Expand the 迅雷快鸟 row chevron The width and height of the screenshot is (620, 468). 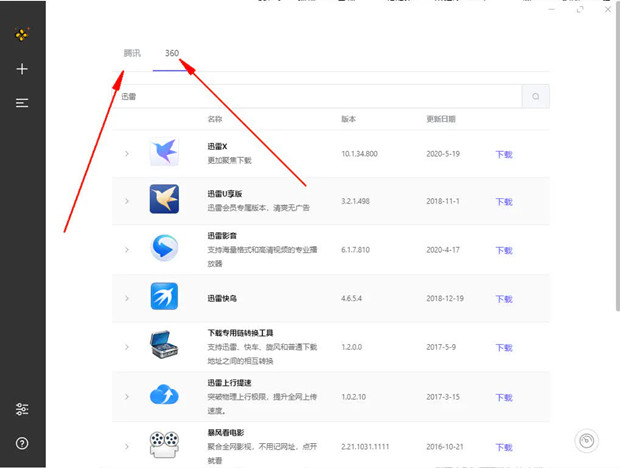(127, 298)
